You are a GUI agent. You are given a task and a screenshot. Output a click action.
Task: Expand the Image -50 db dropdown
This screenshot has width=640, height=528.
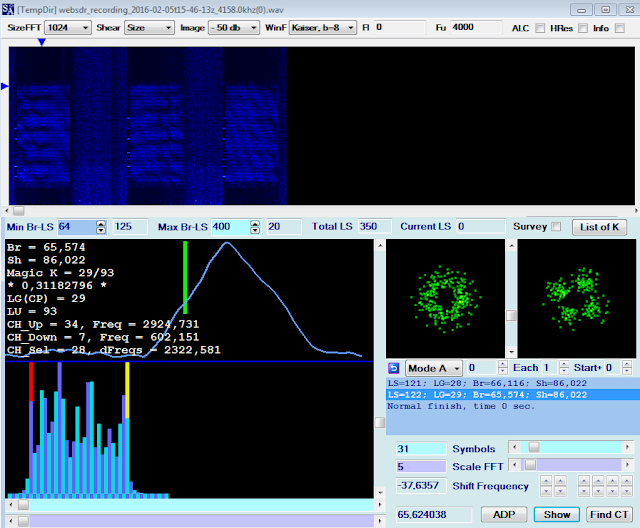234,28
